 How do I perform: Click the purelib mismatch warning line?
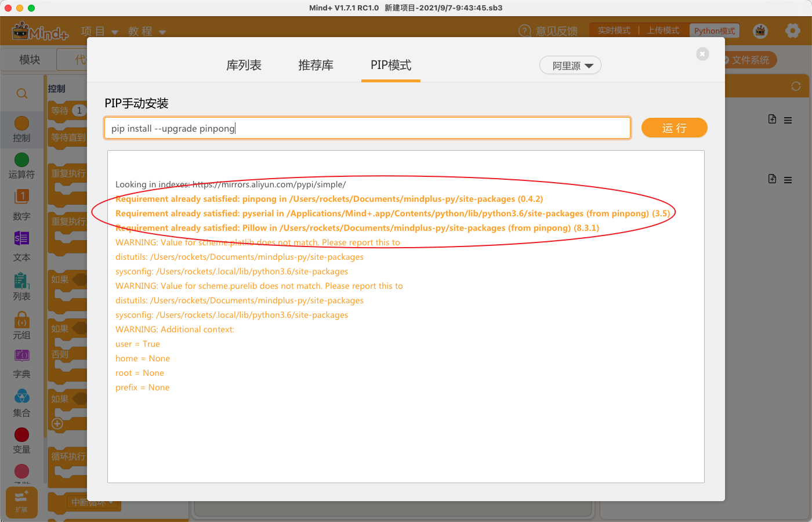point(259,286)
